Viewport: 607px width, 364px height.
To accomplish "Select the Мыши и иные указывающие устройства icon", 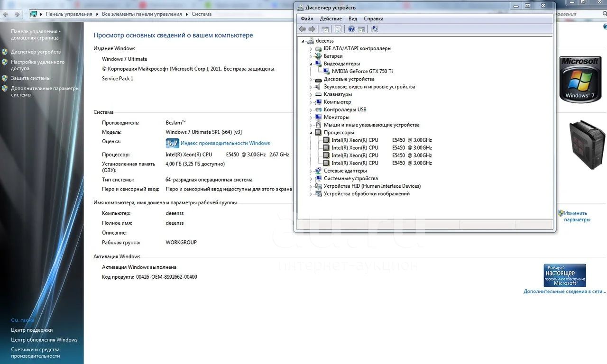I will (318, 125).
